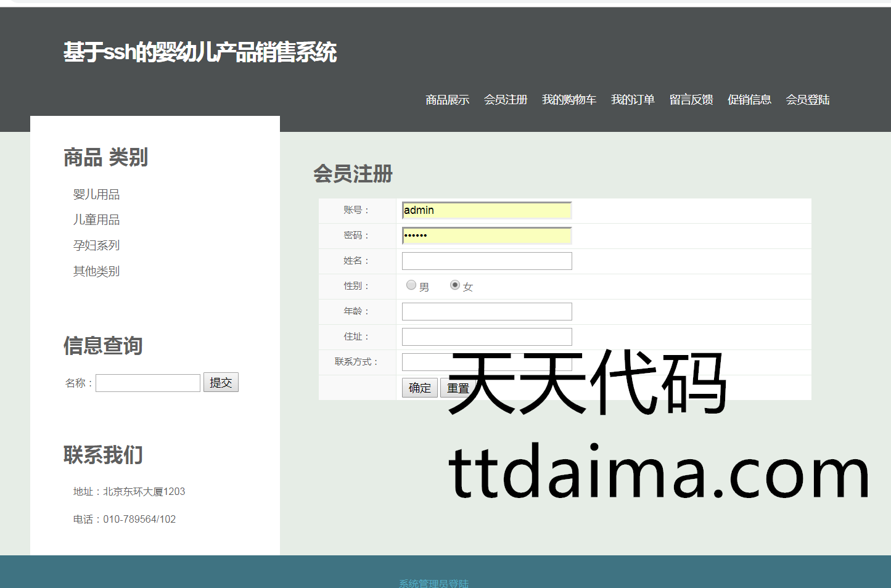Open 我的购物车 shopping cart page

(x=569, y=100)
